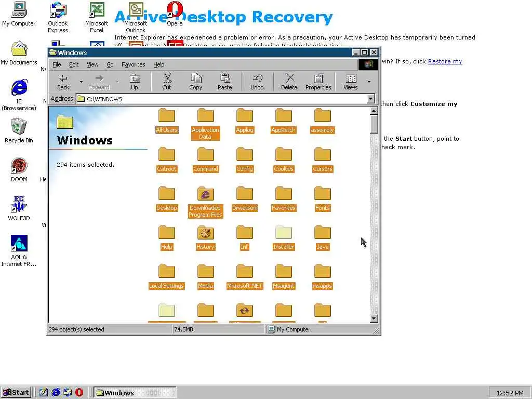The height and width of the screenshot is (399, 532).
Task: Select the Command folder
Action: (206, 159)
